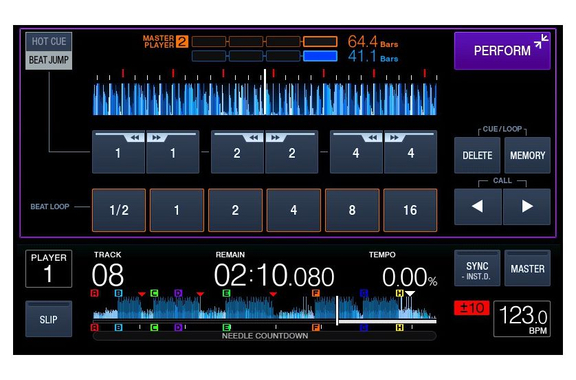Click red memory cue triangle right of D
This screenshot has width=576, height=380.
(x=200, y=294)
